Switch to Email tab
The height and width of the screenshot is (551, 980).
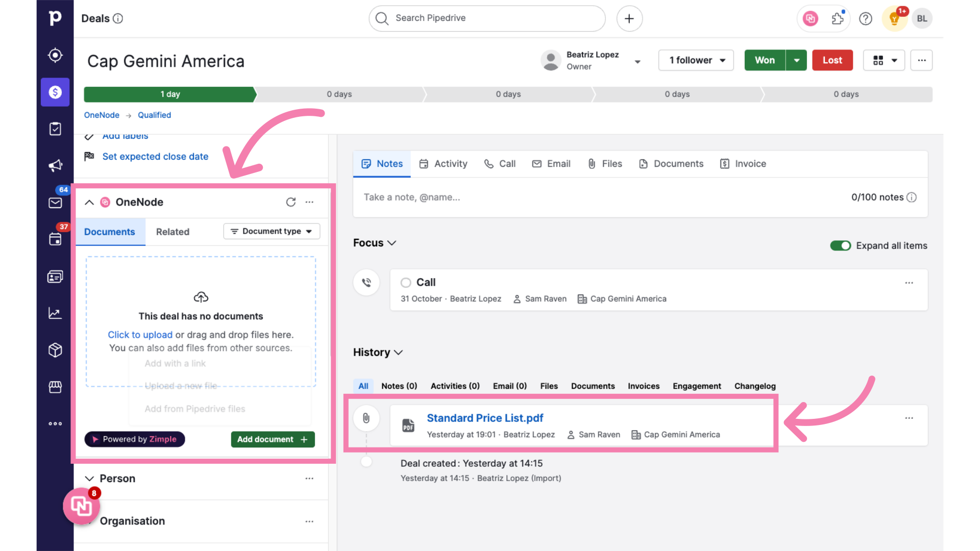tap(551, 164)
